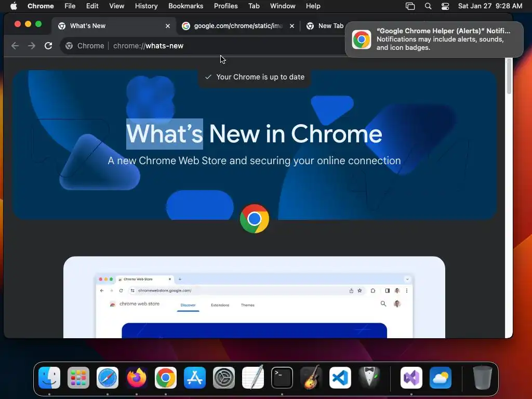
Task: Click the subtitle about Chrome Web Store
Action: [254, 161]
